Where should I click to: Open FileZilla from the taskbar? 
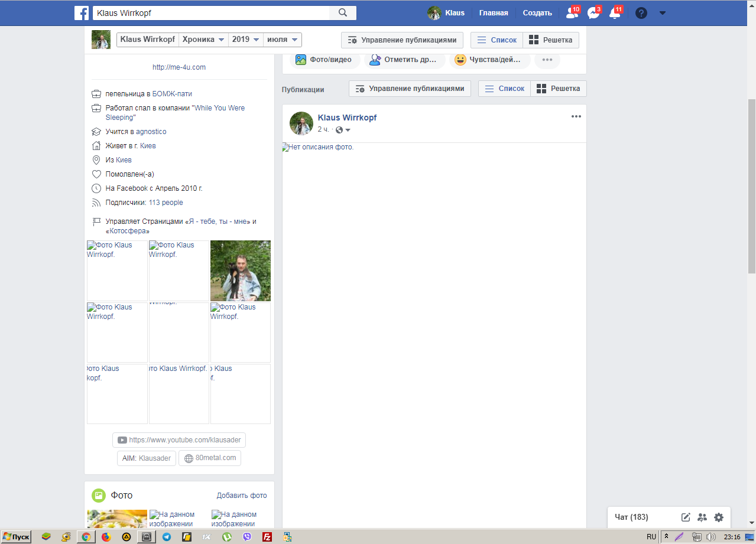coord(267,537)
